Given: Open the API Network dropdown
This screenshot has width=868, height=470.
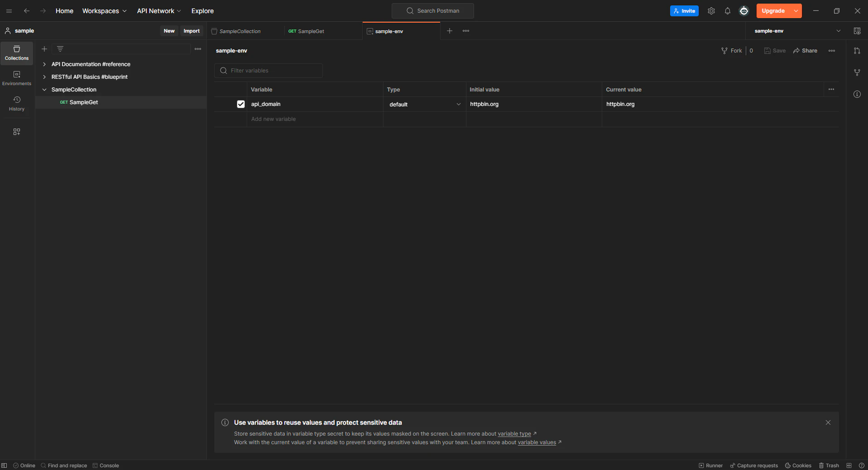Looking at the screenshot, I should 159,11.
